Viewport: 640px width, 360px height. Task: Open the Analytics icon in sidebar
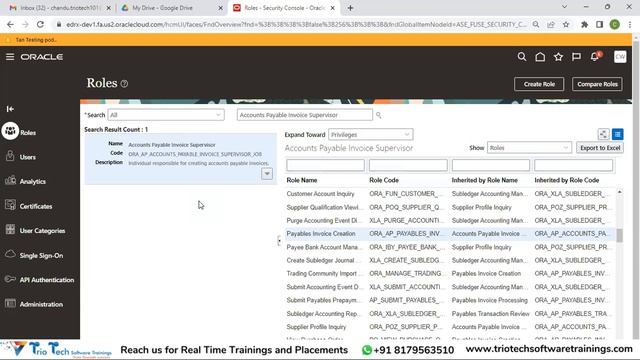[10, 180]
